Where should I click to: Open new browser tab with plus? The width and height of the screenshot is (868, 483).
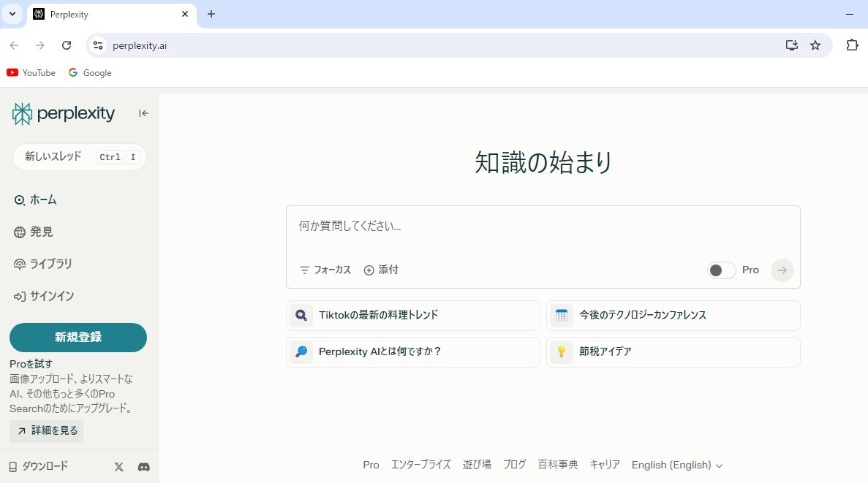coord(211,15)
